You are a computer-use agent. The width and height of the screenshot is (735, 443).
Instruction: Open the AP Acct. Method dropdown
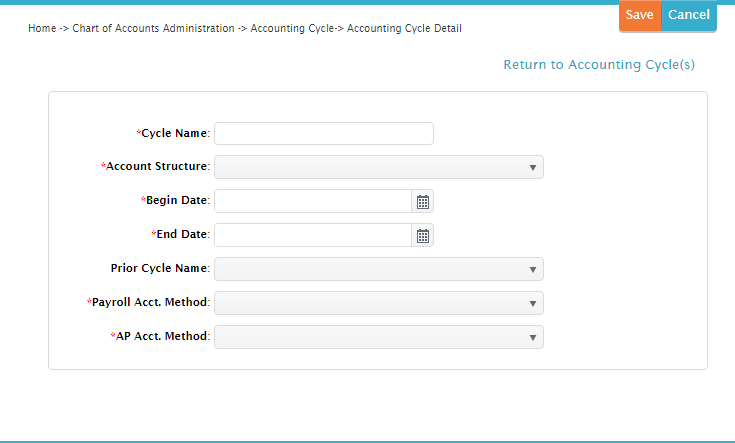click(x=379, y=337)
